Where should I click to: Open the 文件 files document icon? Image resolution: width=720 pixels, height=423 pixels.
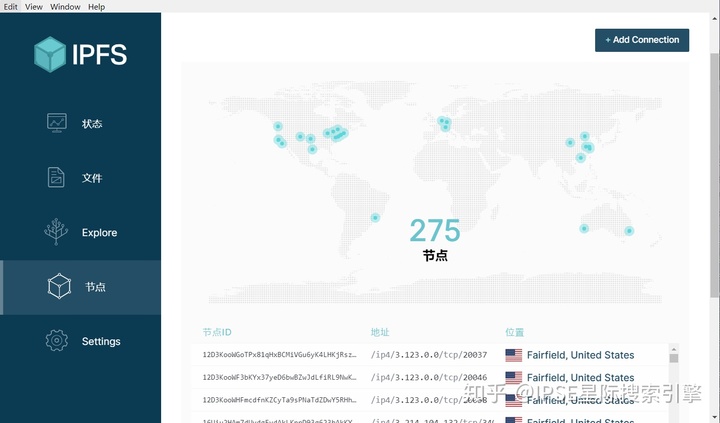coord(56,177)
